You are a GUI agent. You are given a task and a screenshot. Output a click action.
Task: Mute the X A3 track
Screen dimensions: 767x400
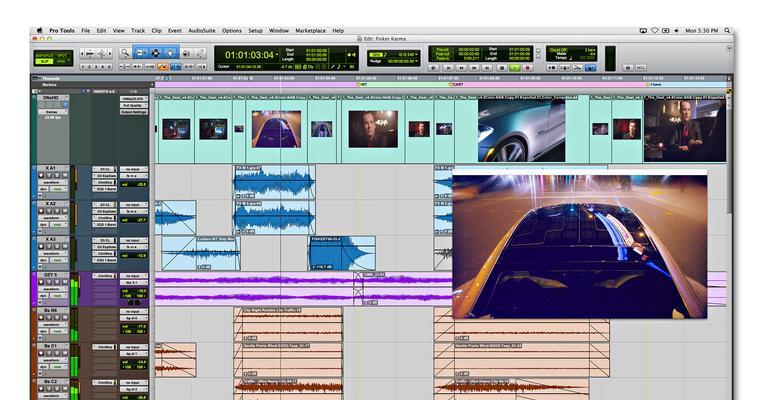click(x=65, y=246)
